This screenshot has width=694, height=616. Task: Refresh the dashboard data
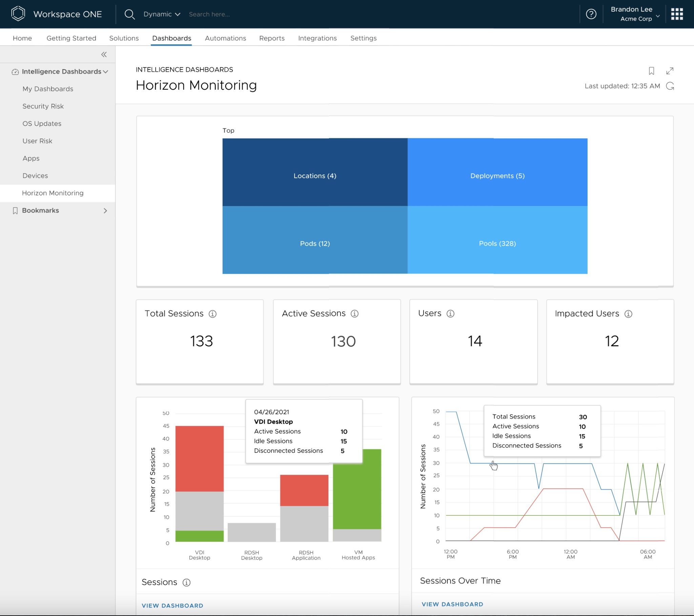670,86
